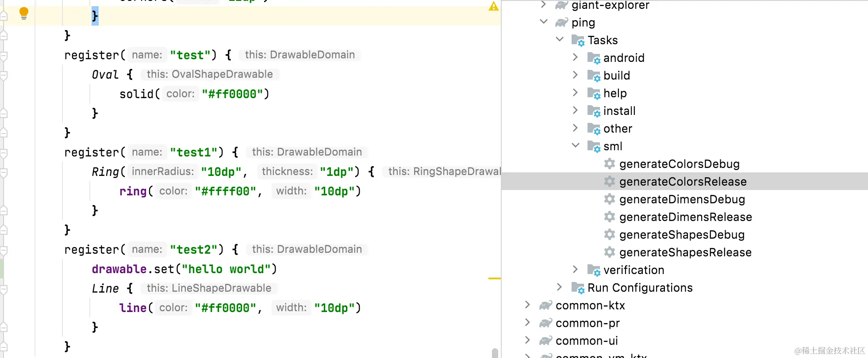The width and height of the screenshot is (868, 358).
Task: Click the common-ktx Gradle project icon
Action: point(545,305)
